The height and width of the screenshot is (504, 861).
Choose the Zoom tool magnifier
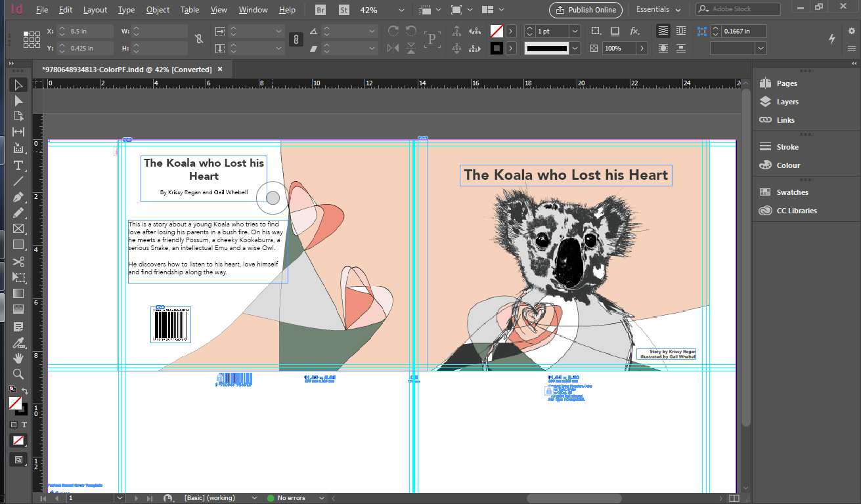coord(18,374)
